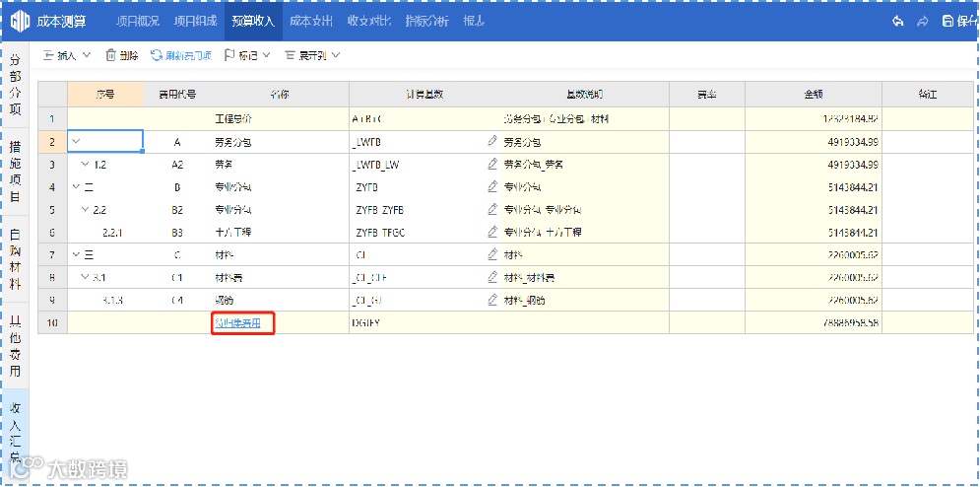
Task: Click the refresh icon in toolbar
Action: click(x=157, y=55)
